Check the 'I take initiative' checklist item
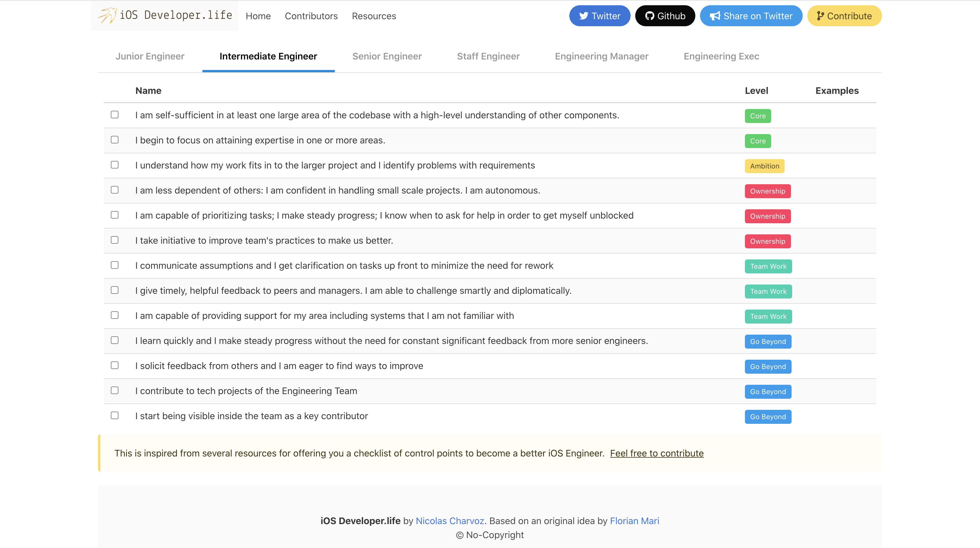980x548 pixels. coord(115,240)
